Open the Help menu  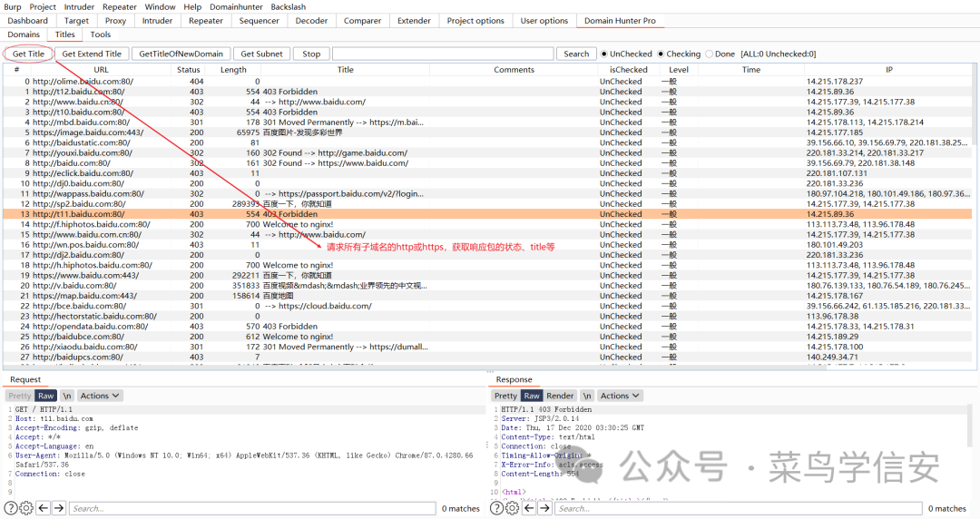[192, 7]
